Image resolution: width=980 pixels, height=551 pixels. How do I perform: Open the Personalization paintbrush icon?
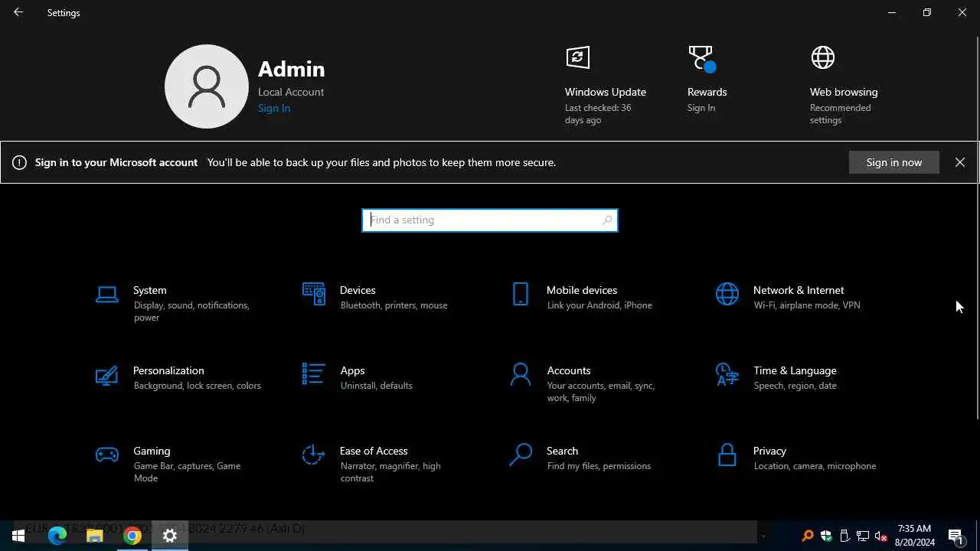(107, 375)
